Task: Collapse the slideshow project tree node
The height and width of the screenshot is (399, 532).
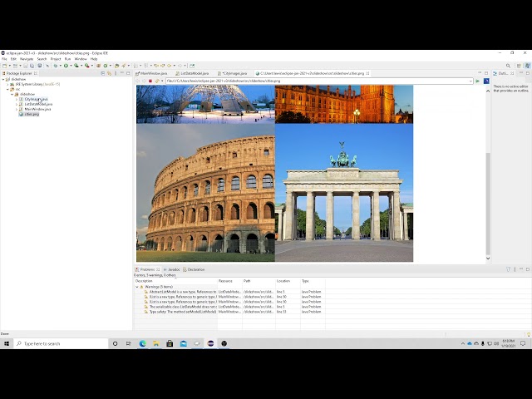Action: pos(3,79)
